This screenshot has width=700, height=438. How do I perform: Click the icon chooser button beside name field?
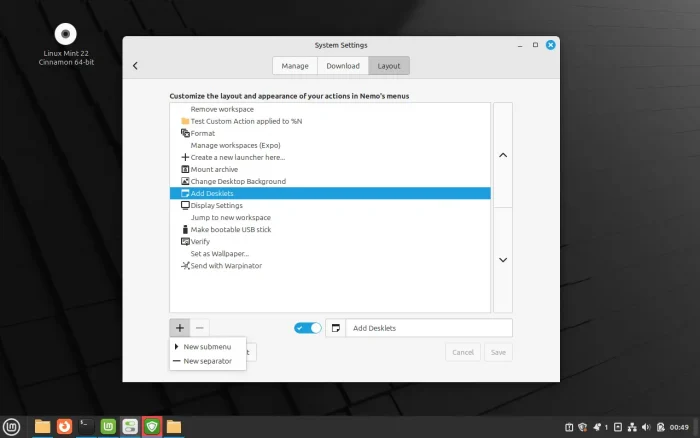coord(336,328)
